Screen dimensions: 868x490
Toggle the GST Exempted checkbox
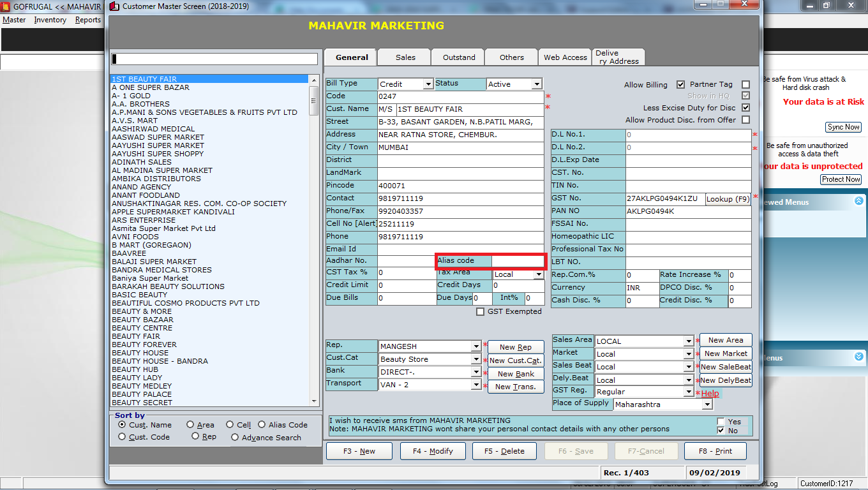[x=481, y=312]
